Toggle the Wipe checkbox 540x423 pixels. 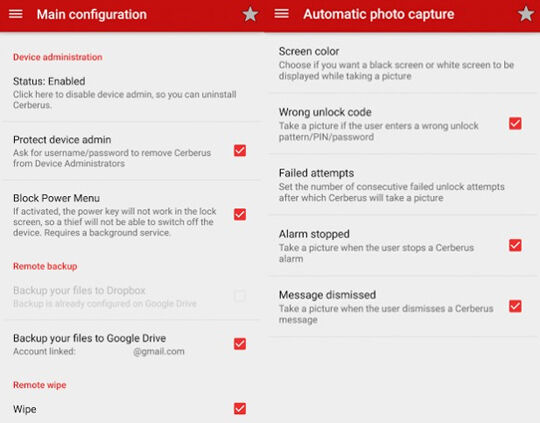tap(240, 409)
